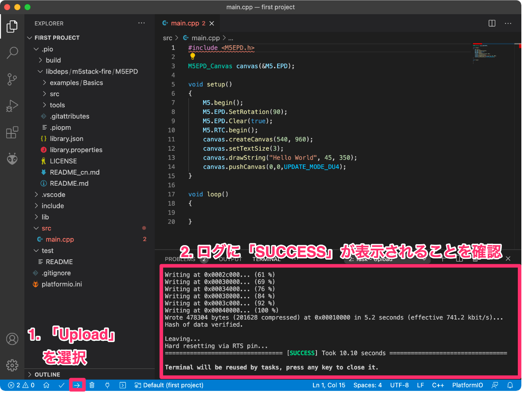Open the Explorer view in activity bar
The width and height of the screenshot is (532, 402).
(12, 27)
